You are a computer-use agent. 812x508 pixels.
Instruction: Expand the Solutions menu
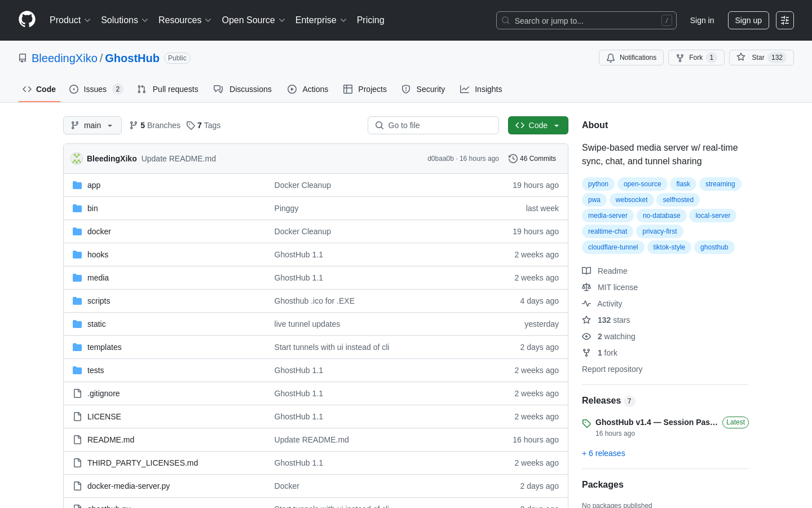pyautogui.click(x=125, y=20)
